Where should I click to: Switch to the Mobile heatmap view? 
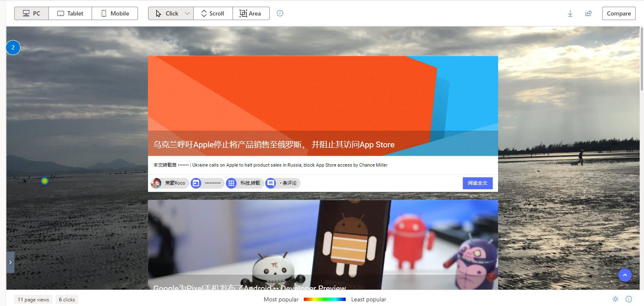click(x=115, y=13)
